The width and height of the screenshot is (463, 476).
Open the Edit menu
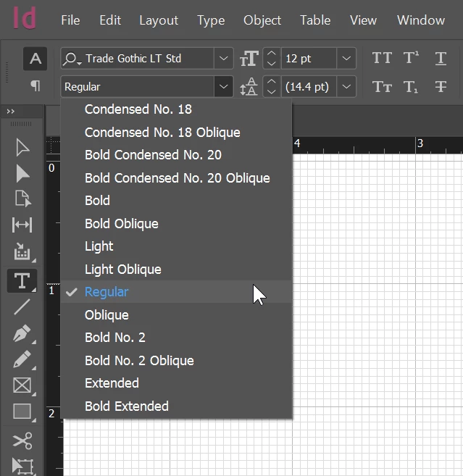110,20
